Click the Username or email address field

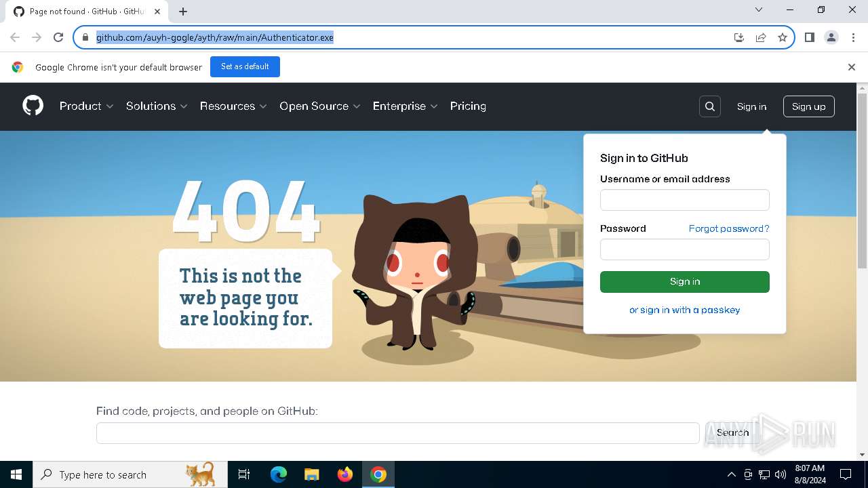685,200
